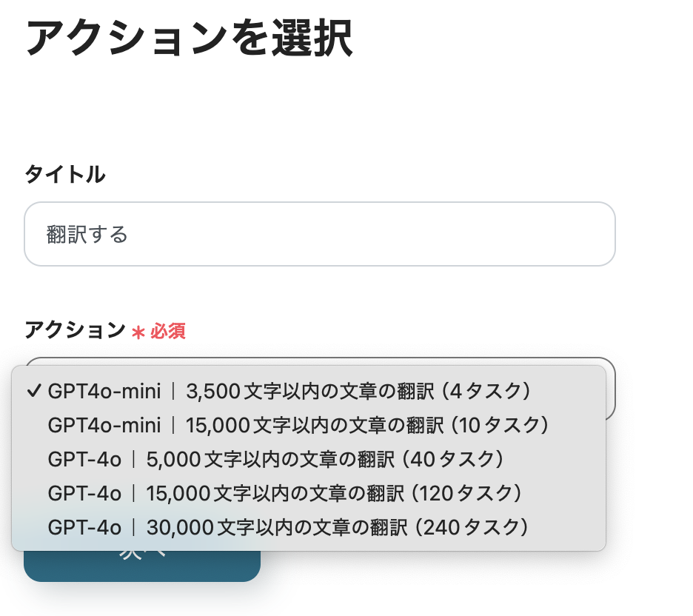Viewport: 693px width, 616px height.
Task: Click the red 必須 text
Action: (168, 331)
